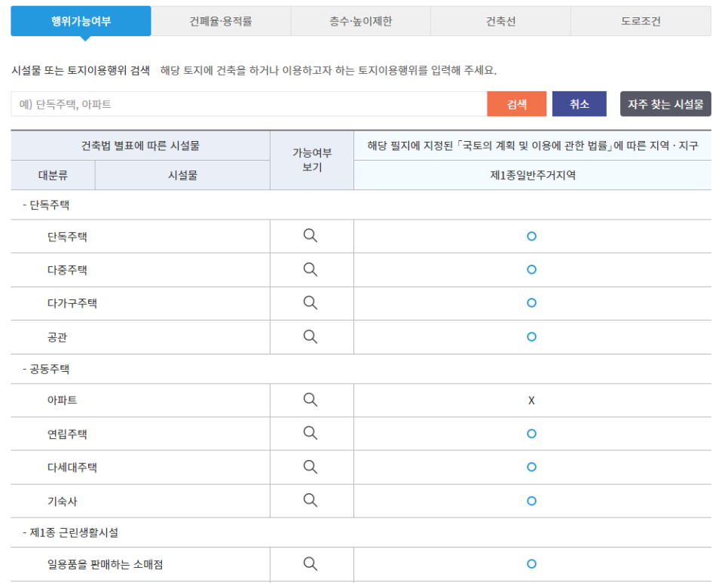Viewport: 728px width, 583px height.
Task: Open magnifier for 아파트 row
Action: point(310,400)
